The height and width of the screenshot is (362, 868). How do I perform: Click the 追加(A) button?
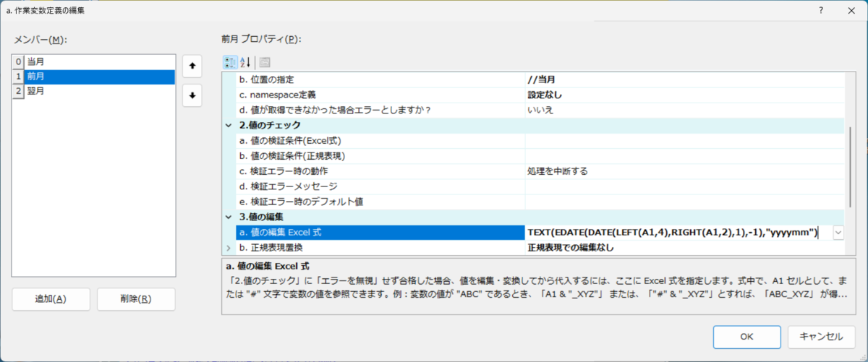[x=51, y=299]
